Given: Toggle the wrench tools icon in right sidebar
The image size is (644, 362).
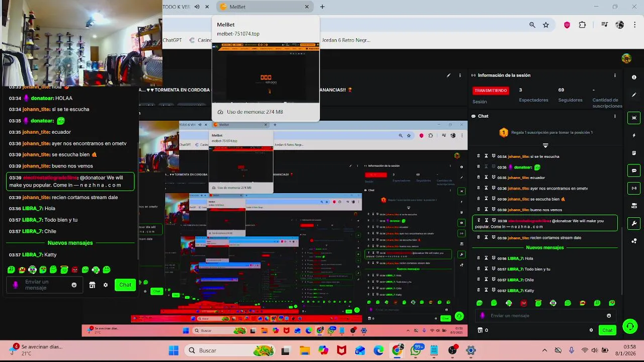Looking at the screenshot, I should 634,223.
